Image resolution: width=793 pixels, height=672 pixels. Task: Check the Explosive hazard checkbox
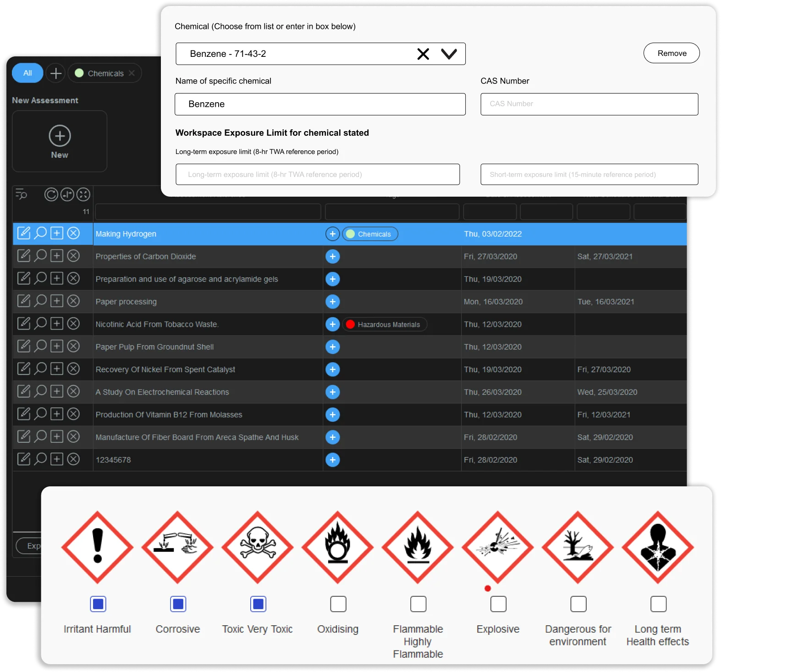[498, 604]
